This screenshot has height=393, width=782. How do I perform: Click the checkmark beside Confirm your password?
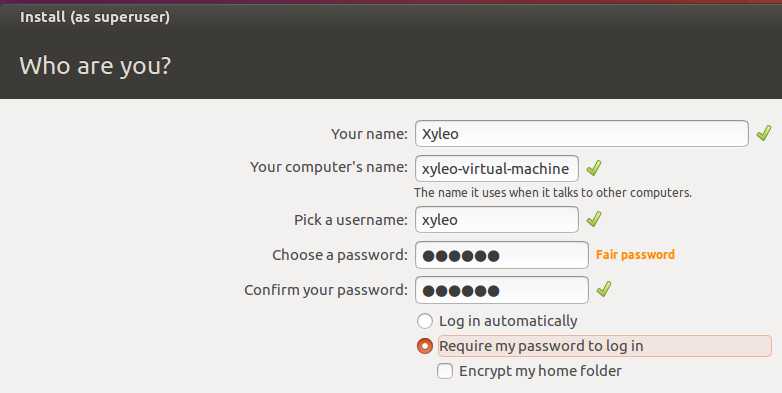(x=603, y=289)
